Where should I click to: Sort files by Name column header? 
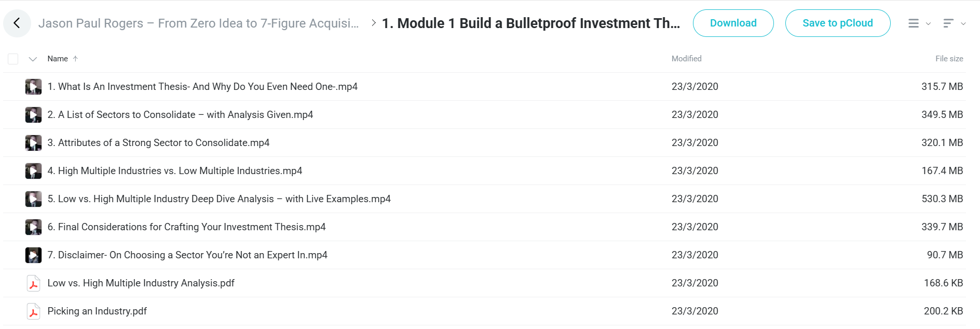click(58, 59)
